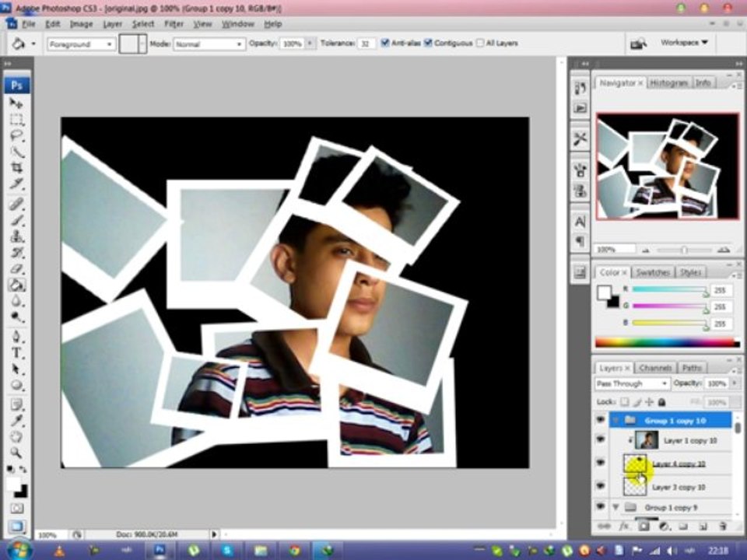
Task: Open the Paragraph panel icon
Action: pos(580,241)
